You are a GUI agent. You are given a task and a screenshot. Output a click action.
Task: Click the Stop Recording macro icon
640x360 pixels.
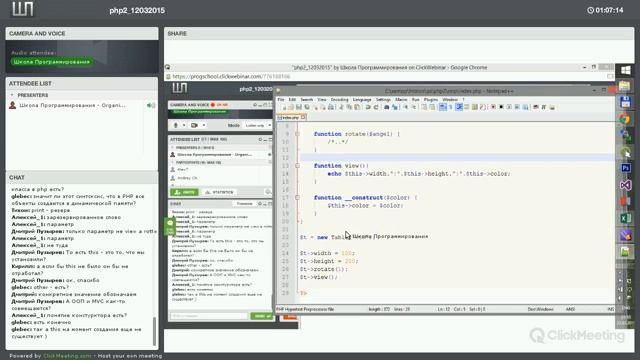coord(501,107)
